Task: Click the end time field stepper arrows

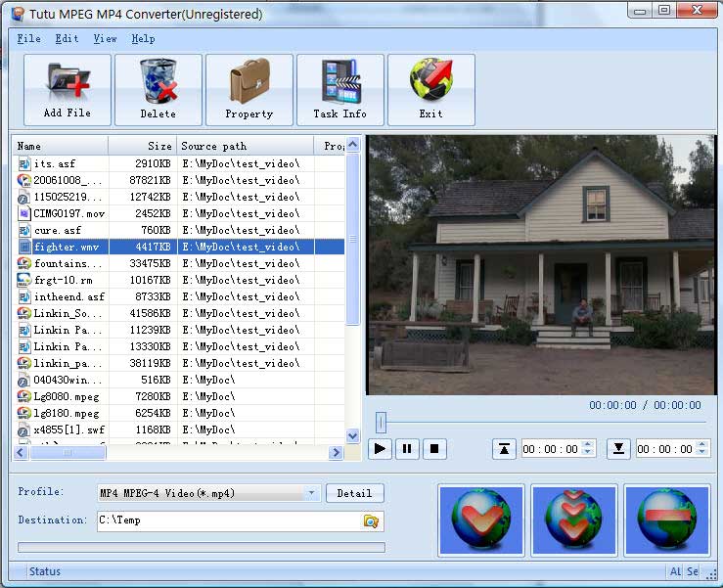Action: 702,448
